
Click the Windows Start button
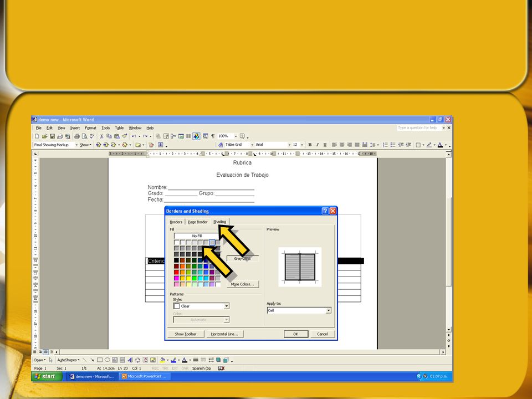[47, 376]
